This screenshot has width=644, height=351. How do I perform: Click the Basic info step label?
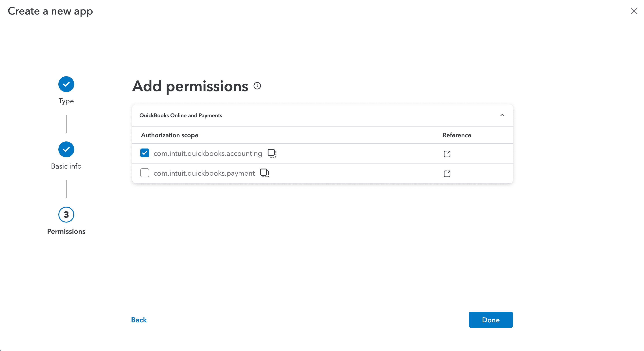click(x=66, y=166)
